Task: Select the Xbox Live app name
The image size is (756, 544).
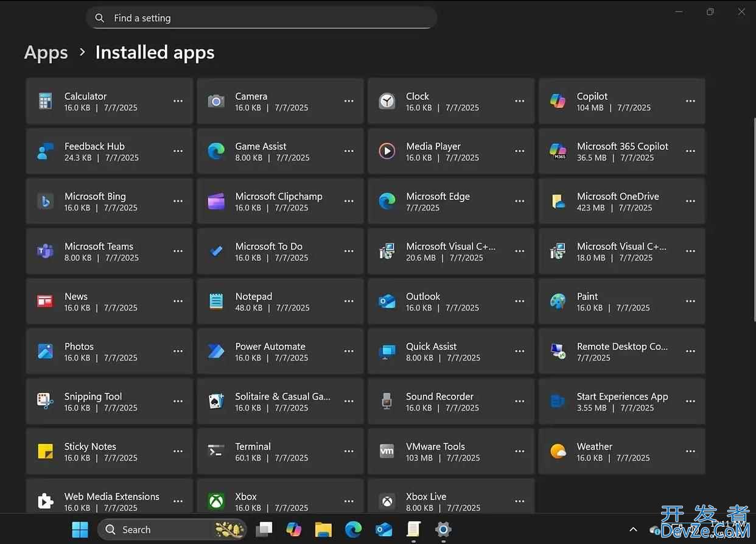Action: pos(426,496)
